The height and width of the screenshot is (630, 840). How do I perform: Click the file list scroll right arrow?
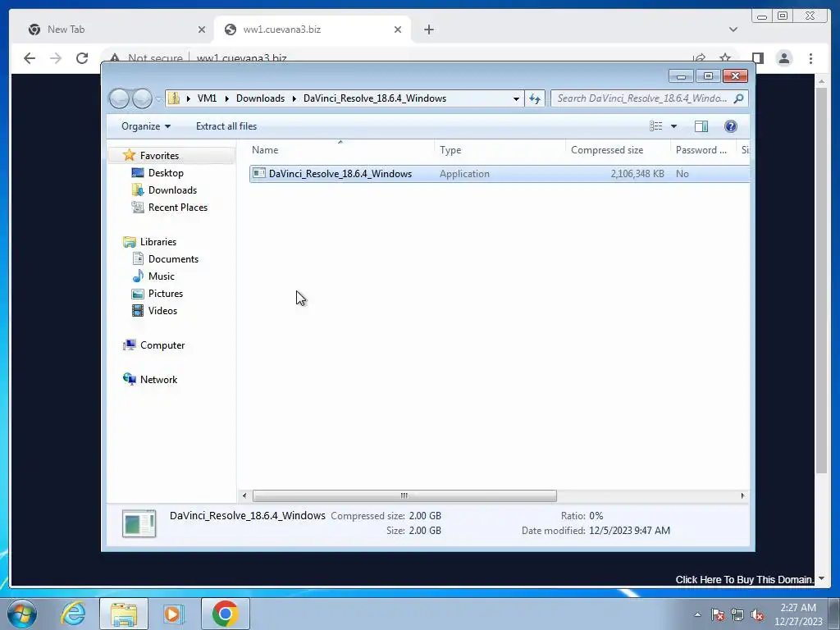742,495
